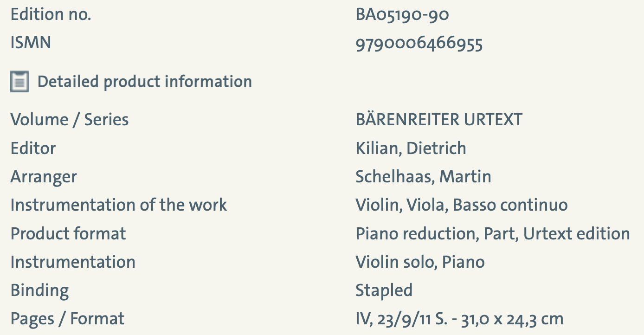Select edition number BA05190-90
The width and height of the screenshot is (644, 335).
402,15
